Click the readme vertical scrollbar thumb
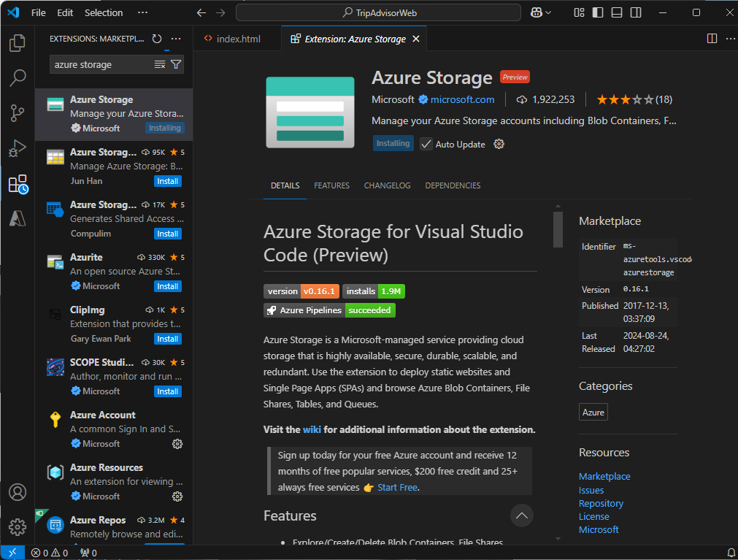 pos(558,229)
